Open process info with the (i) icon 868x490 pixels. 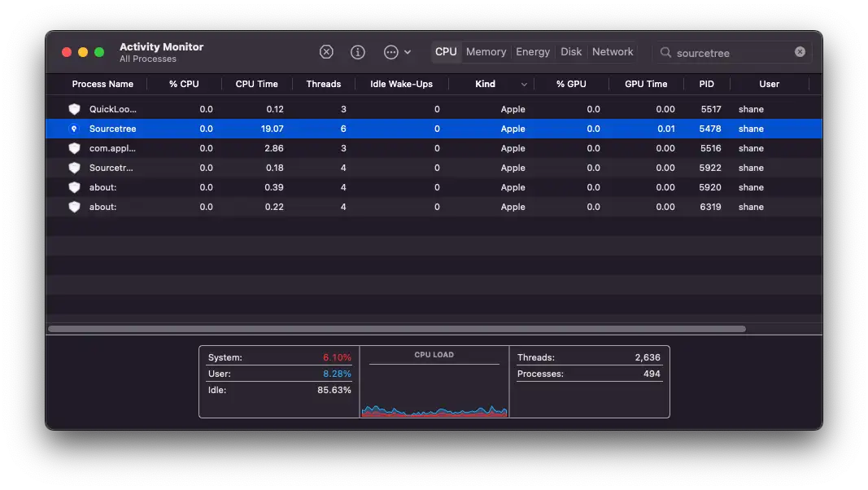click(358, 52)
